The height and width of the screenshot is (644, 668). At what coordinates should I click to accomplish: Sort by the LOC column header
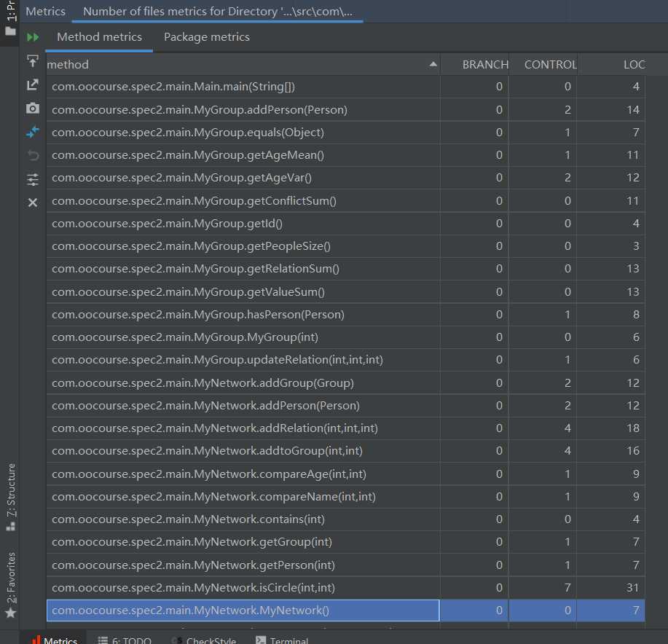pos(634,64)
